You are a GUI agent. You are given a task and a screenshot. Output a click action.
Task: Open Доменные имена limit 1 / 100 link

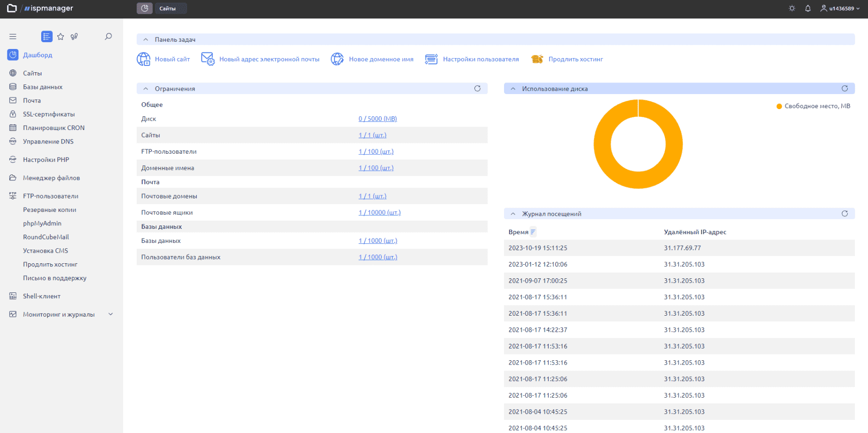pyautogui.click(x=376, y=168)
